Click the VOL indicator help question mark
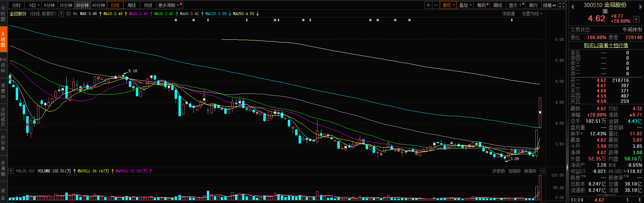This screenshot has height=203, width=644. pyautogui.click(x=12, y=171)
